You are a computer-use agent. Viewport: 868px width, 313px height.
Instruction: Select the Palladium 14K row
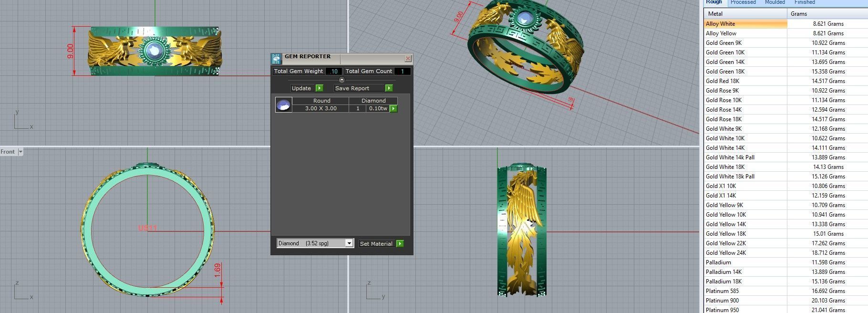pyautogui.click(x=786, y=272)
